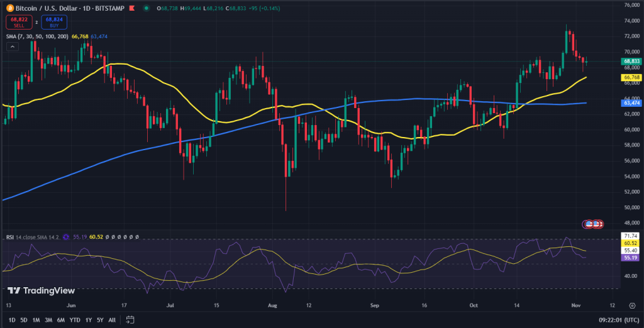
Task: Click the green market status dot
Action: tap(146, 8)
